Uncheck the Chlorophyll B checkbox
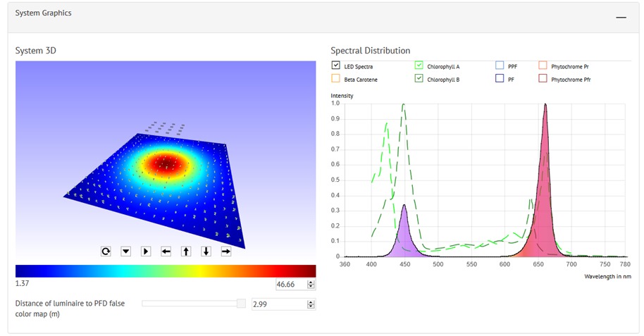This screenshot has height=336, width=644. coord(419,79)
